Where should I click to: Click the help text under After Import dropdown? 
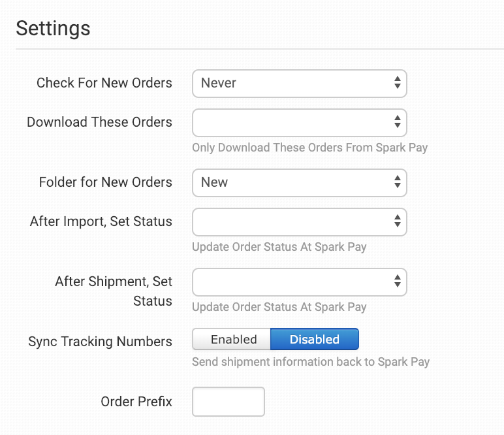279,248
